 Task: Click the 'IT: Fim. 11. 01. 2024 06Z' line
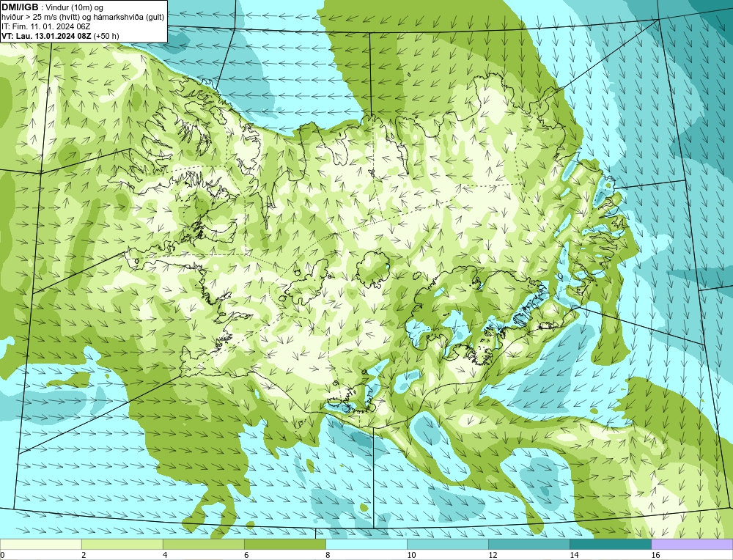[45, 26]
